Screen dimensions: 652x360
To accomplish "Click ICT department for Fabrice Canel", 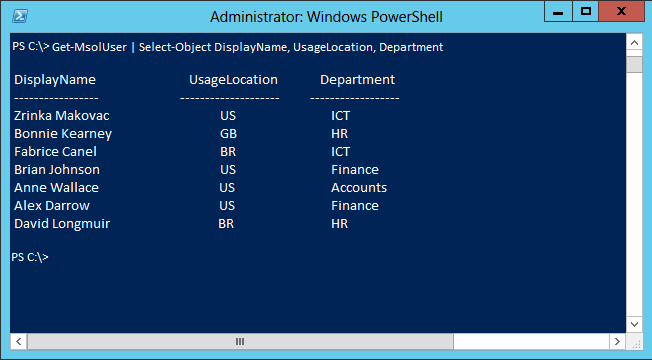I will click(x=341, y=152).
